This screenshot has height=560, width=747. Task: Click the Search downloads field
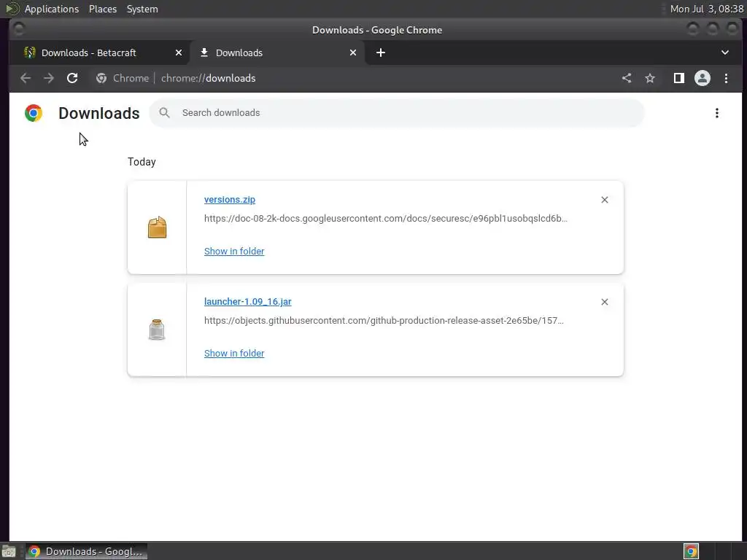(x=397, y=113)
